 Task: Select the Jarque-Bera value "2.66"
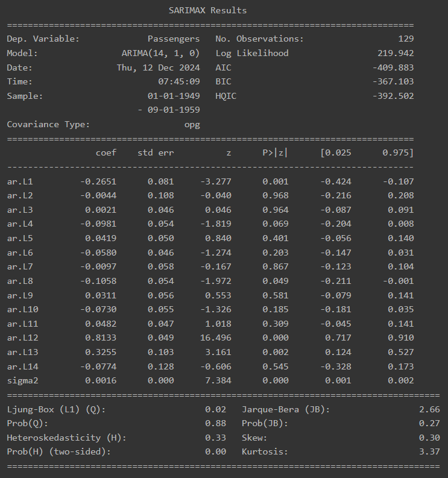tap(429, 410)
